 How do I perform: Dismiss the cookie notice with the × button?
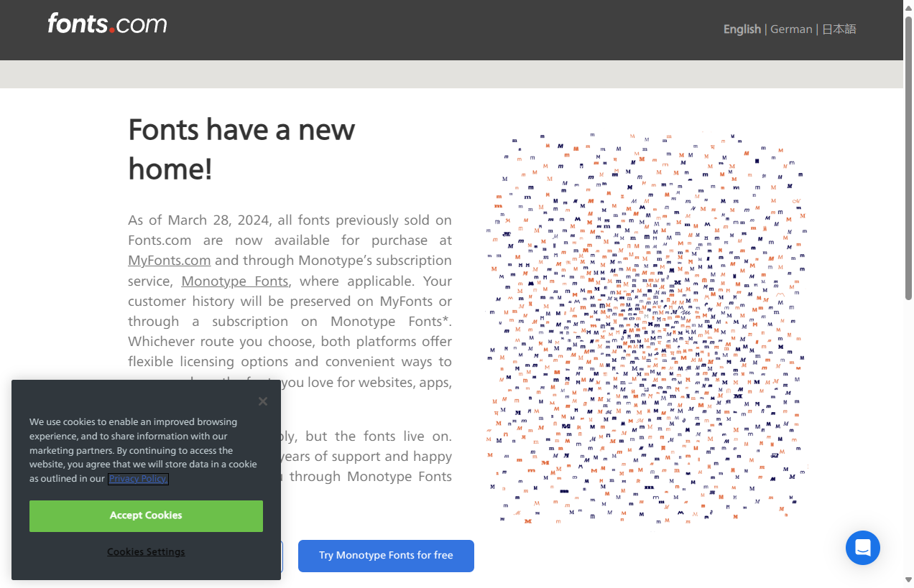(262, 401)
